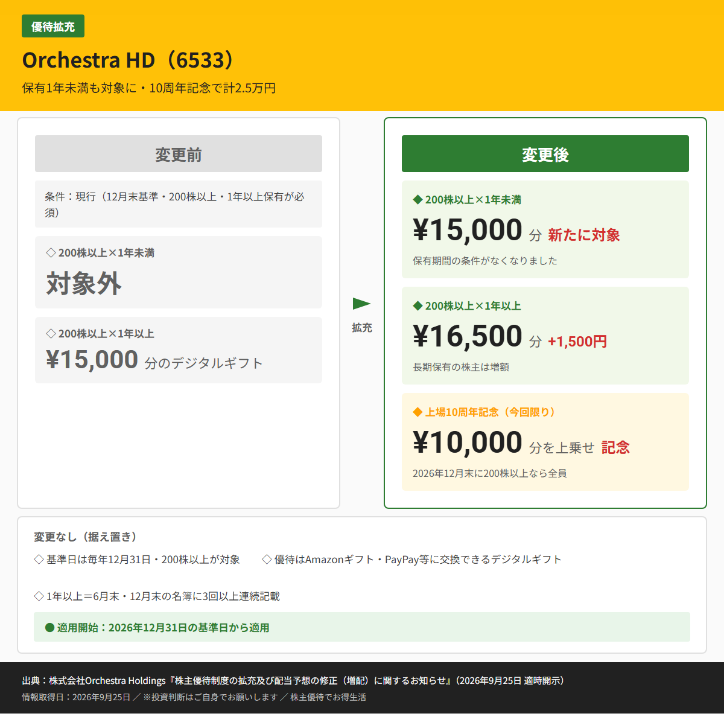Screen dimensions: 724x728
Task: Click the green 優待拡充 badge
Action: tap(53, 26)
